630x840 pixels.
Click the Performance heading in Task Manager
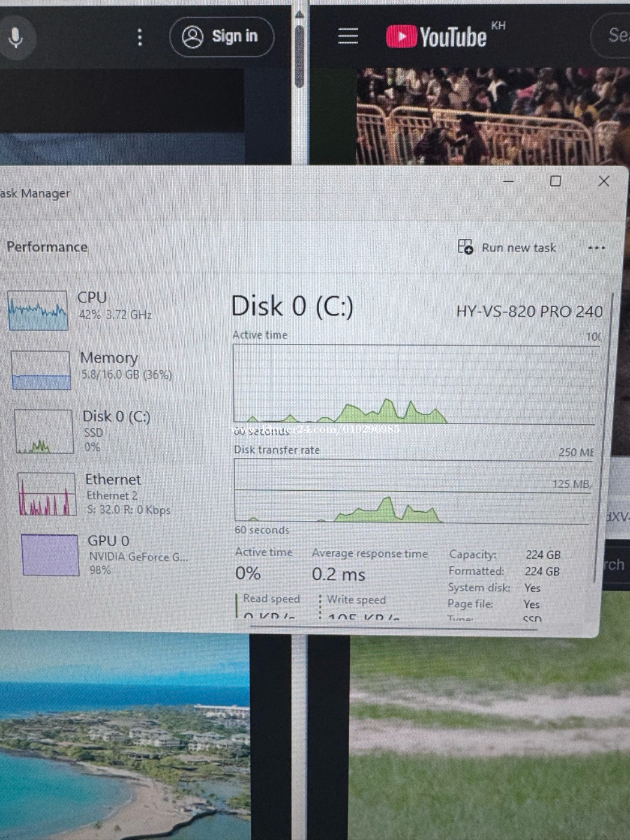click(x=47, y=247)
